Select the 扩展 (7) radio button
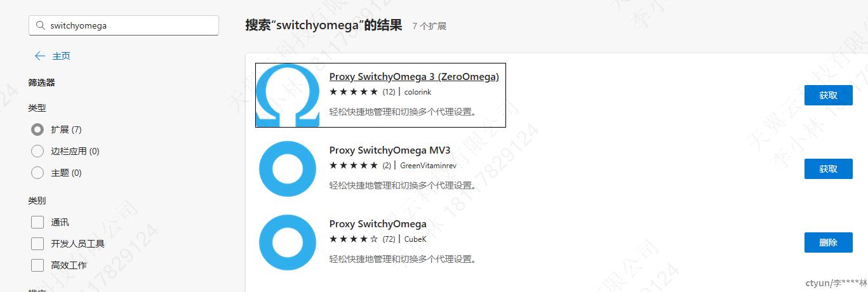The image size is (868, 292). tap(37, 129)
